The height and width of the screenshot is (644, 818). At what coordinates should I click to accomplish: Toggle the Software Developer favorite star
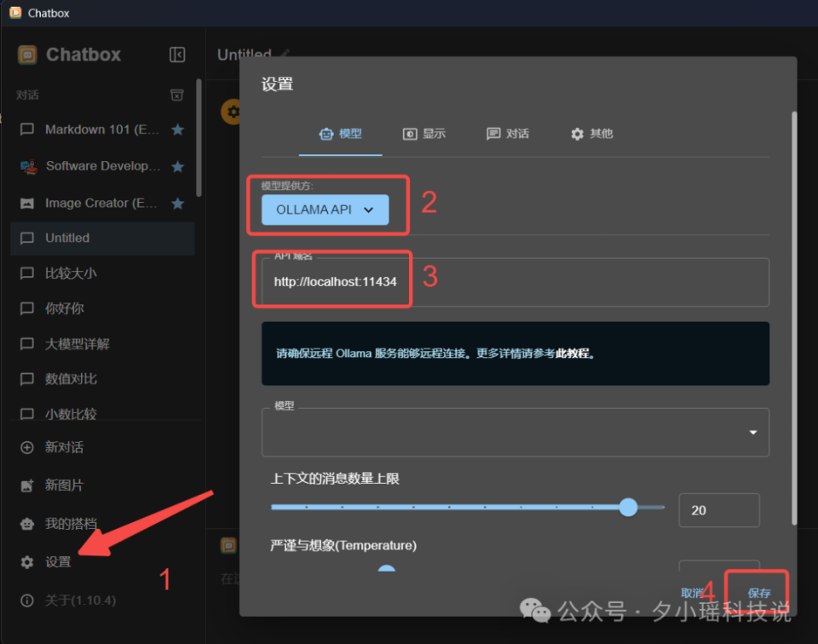tap(176, 165)
